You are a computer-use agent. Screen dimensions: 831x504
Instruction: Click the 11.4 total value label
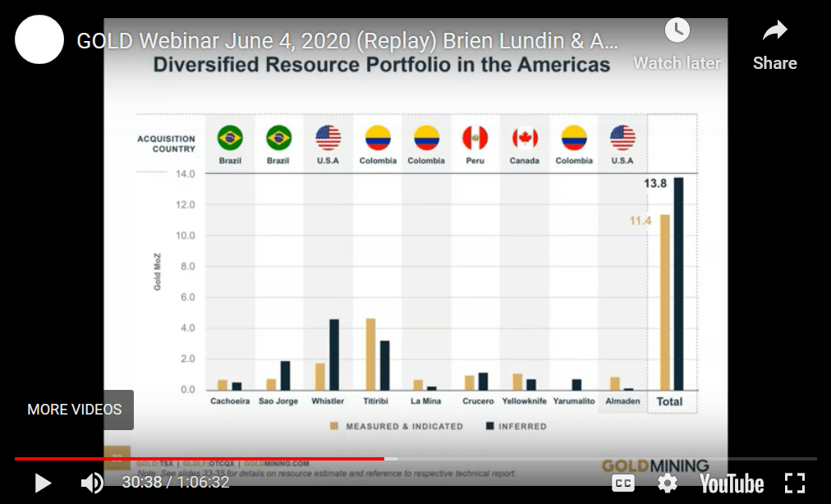pyautogui.click(x=640, y=221)
